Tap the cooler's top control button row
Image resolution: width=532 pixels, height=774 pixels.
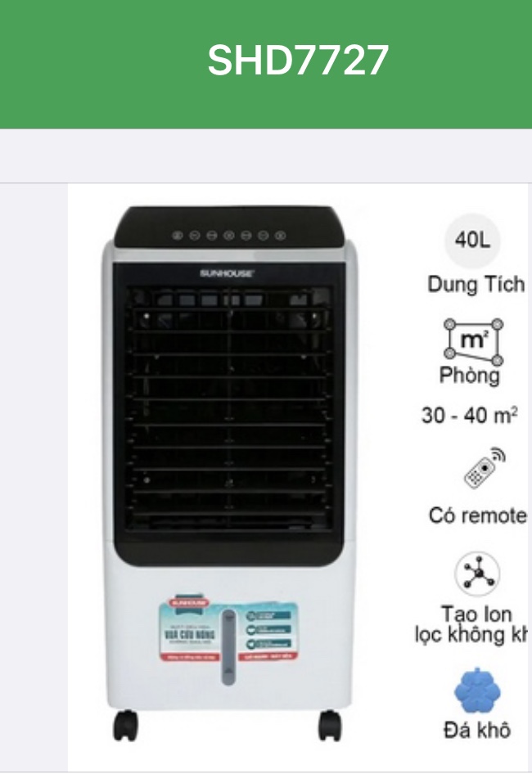[228, 236]
